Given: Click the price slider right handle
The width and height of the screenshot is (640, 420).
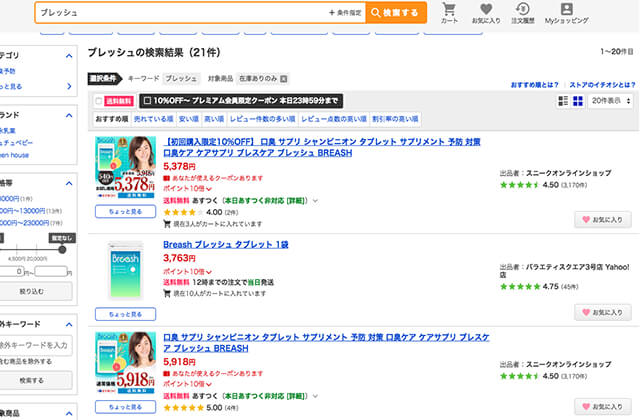Looking at the screenshot, I should (x=62, y=249).
